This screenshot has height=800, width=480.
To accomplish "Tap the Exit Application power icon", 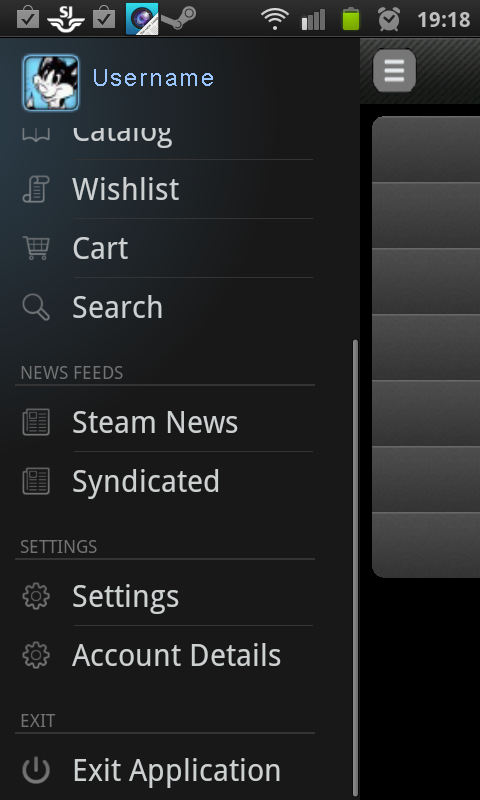I will tap(36, 770).
